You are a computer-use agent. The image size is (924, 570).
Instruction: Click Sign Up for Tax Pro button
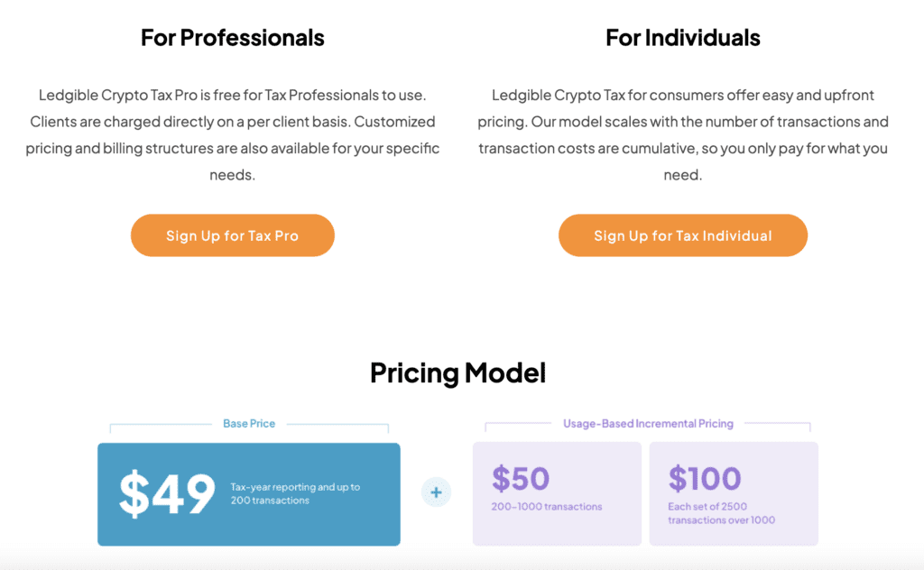(x=233, y=235)
